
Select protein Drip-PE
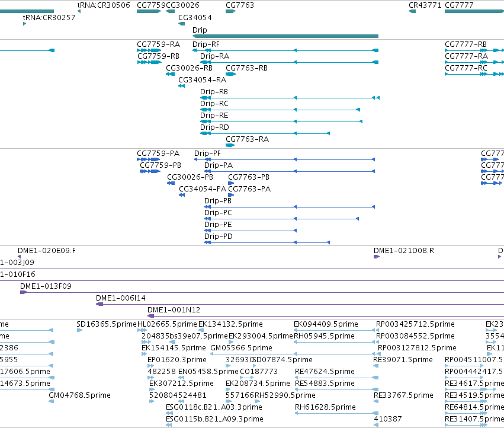tap(218, 224)
